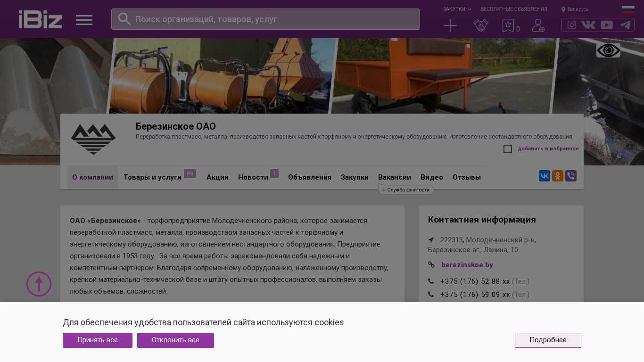Open the iBiz logo homepage
This screenshot has width=644, height=362.
coord(40,19)
